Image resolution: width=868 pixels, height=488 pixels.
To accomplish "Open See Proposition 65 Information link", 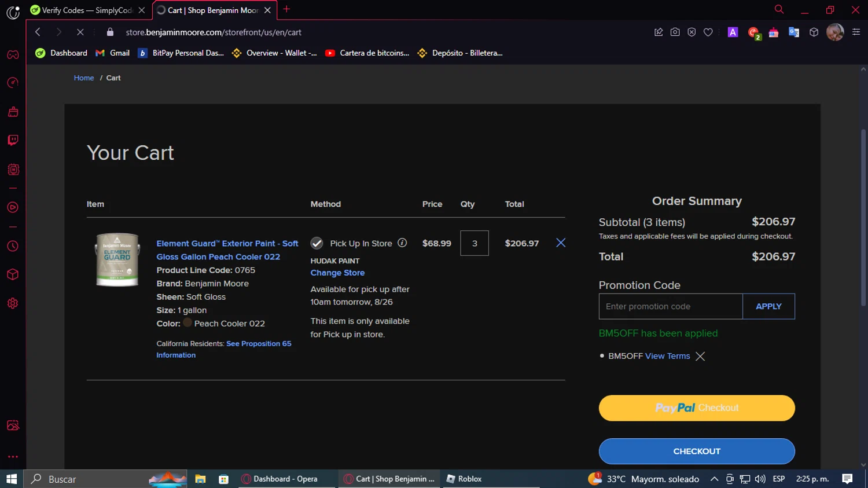I will [223, 349].
